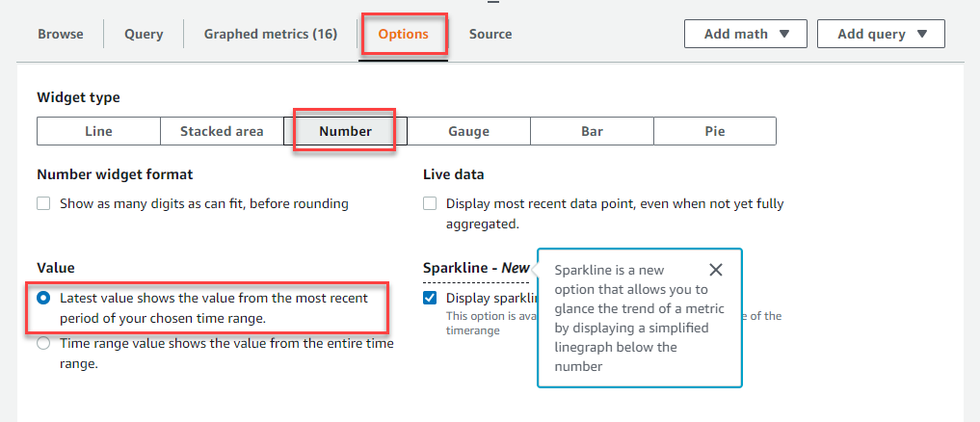
Task: Open the Graphed metrics (16) tab
Action: coord(271,35)
